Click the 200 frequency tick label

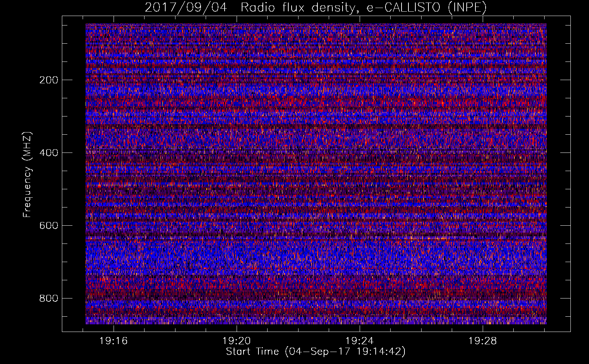coord(49,80)
